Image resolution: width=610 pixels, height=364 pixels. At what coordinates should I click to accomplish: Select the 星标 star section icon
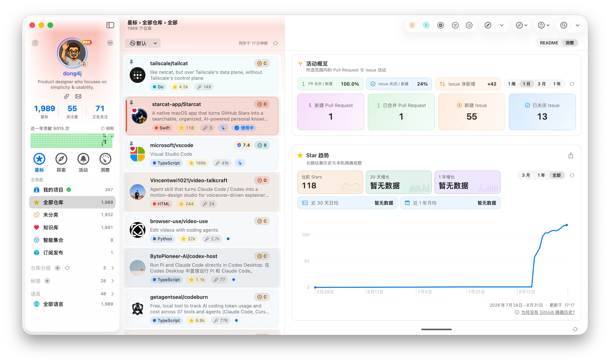pyautogui.click(x=39, y=163)
